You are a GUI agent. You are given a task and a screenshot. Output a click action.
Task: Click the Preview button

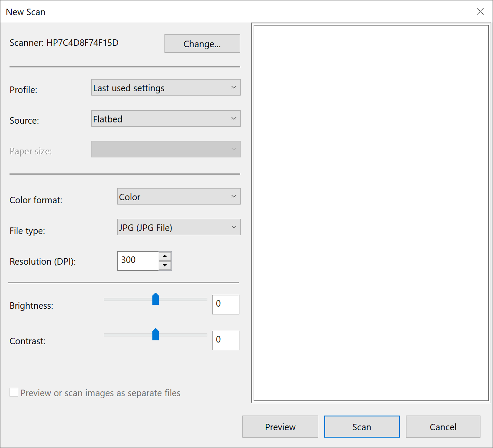click(x=280, y=426)
